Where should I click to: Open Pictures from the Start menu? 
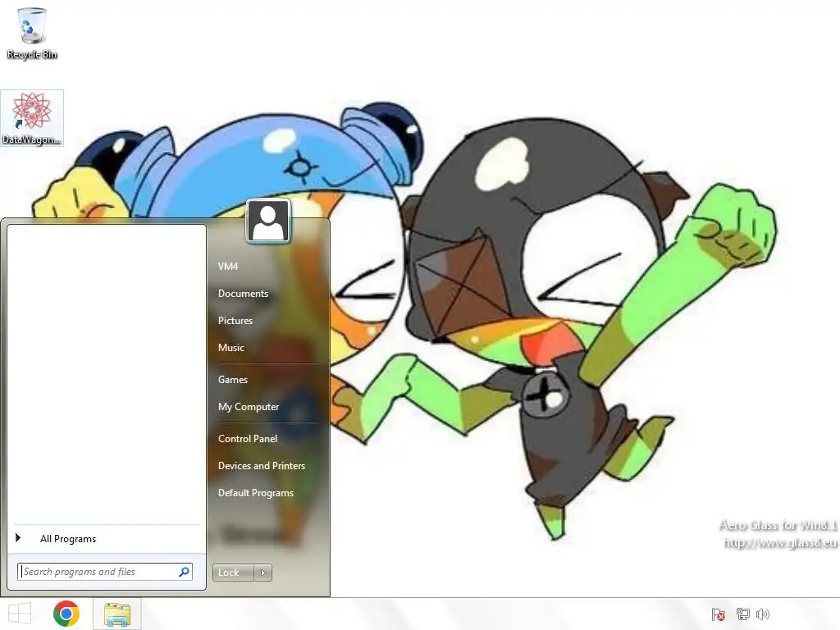235,321
